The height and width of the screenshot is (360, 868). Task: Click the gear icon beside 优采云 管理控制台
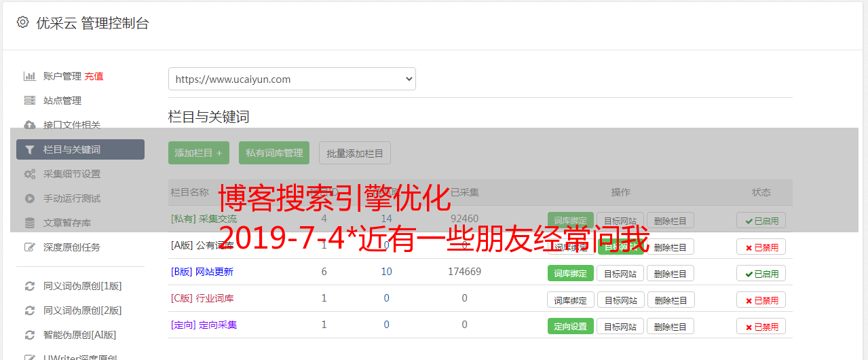[x=23, y=22]
